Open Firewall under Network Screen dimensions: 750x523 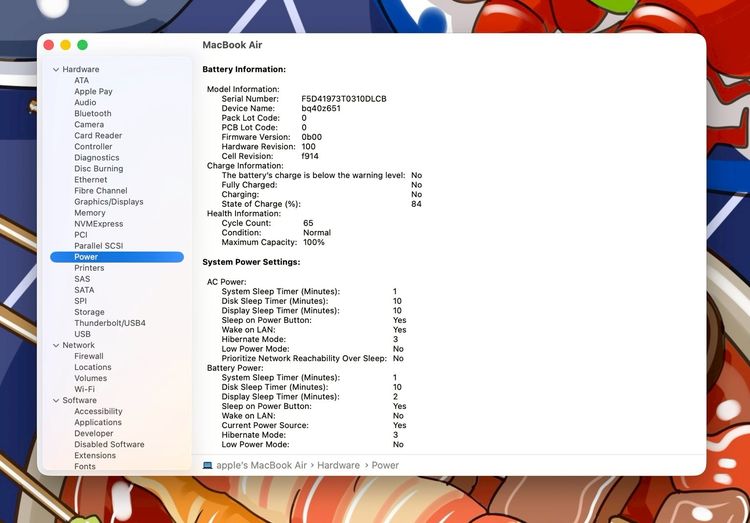coord(89,356)
